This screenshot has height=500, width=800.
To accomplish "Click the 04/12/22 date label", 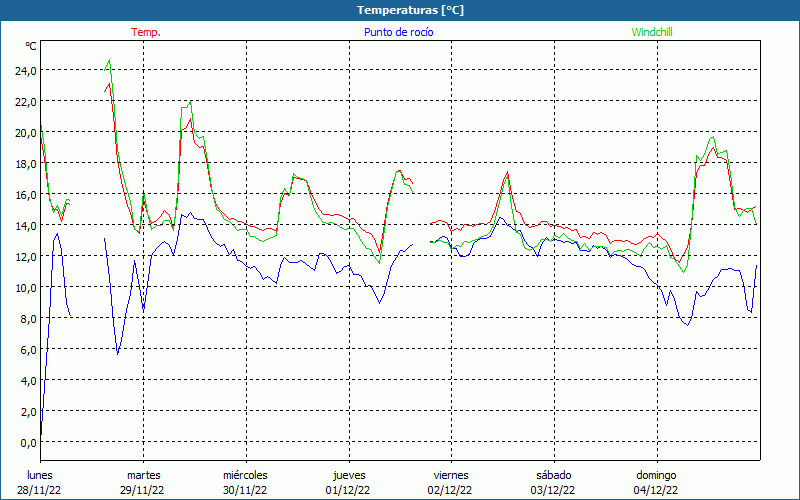I will click(x=656, y=490).
